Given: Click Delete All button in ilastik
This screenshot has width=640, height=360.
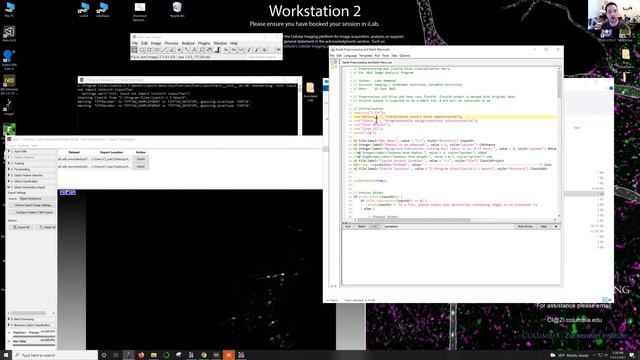Looking at the screenshot, I should [47, 227].
